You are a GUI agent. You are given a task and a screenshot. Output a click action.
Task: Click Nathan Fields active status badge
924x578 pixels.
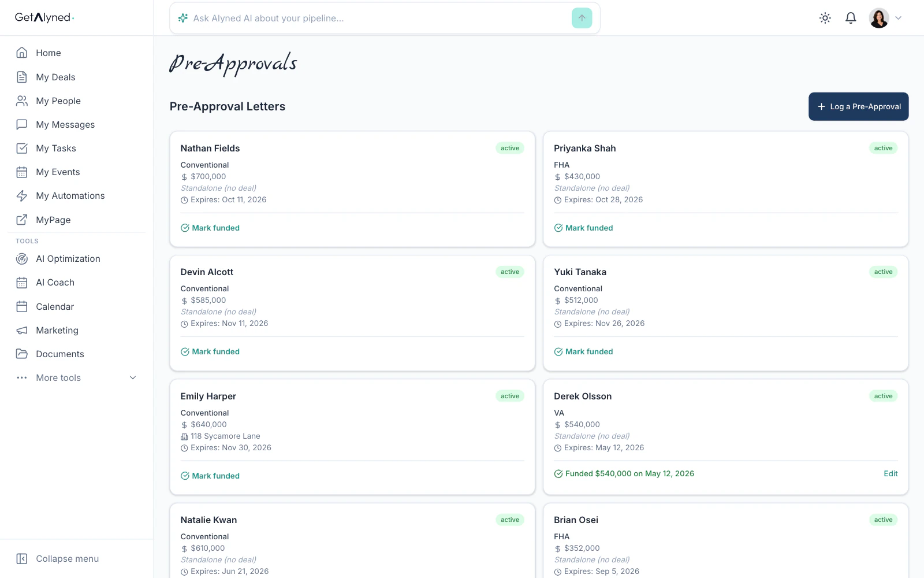[509, 148]
